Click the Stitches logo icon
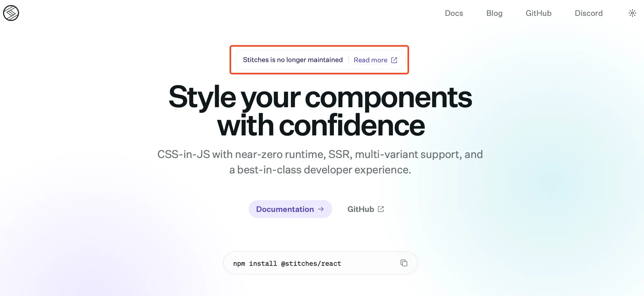 (x=11, y=13)
